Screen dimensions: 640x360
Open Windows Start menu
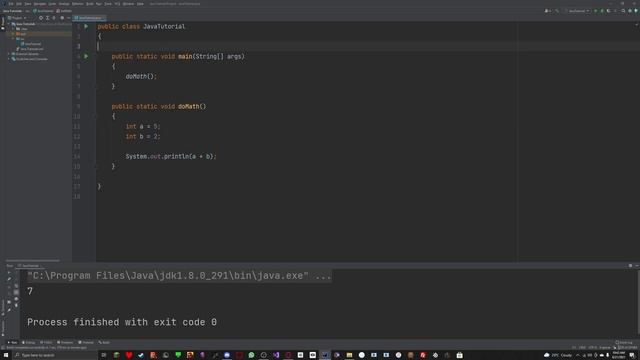point(6,355)
